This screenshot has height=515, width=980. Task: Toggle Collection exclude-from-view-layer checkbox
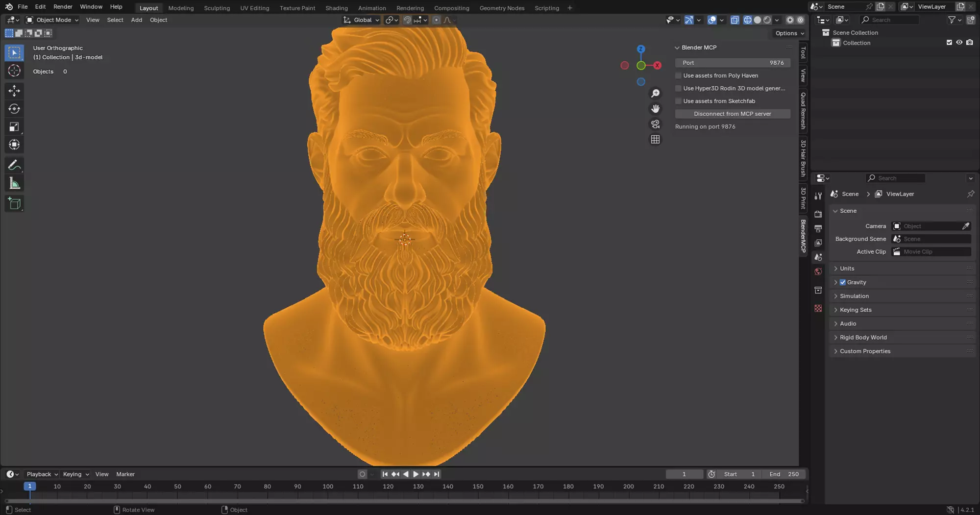click(x=949, y=43)
